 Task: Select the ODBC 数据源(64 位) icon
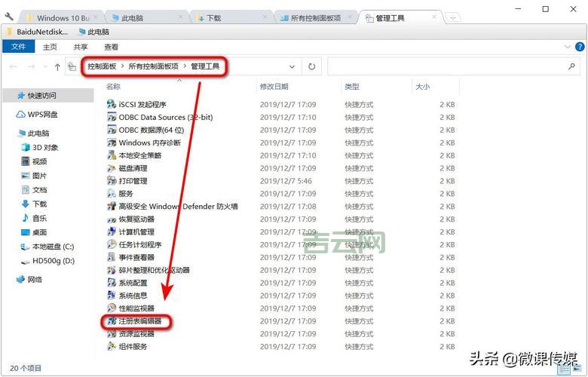click(x=112, y=130)
